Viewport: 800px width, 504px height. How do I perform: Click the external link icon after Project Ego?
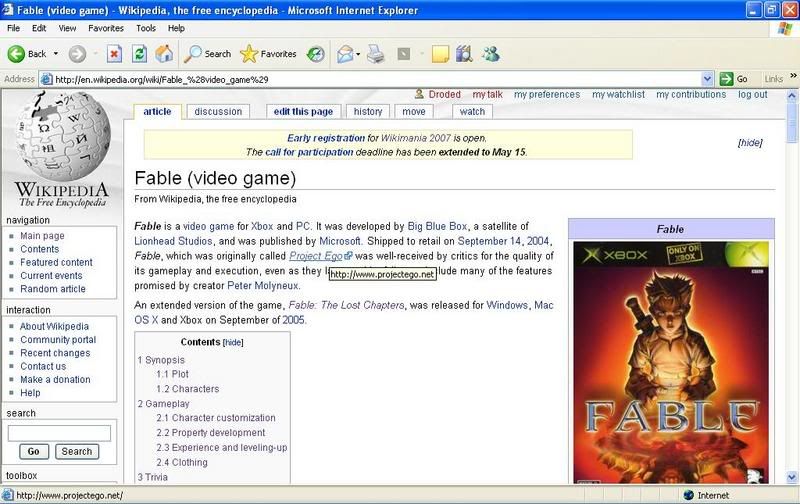(348, 256)
